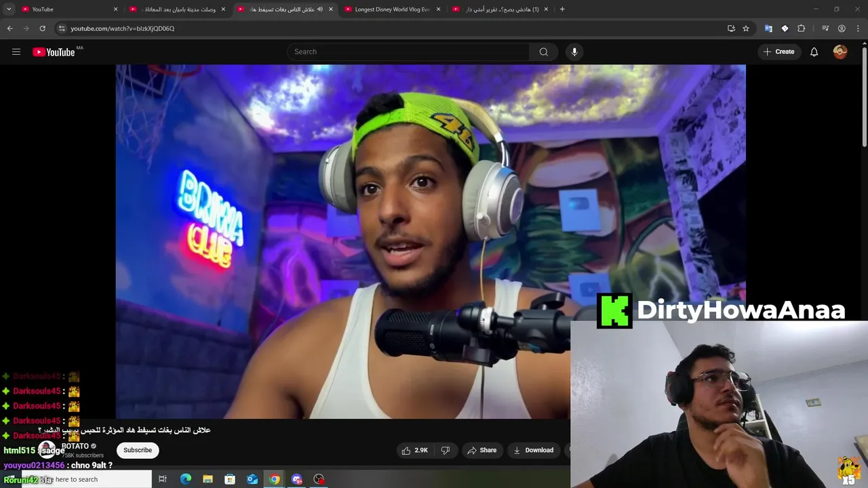868x488 pixels.
Task: Open the YouTube hamburger guide menu
Action: click(x=16, y=52)
